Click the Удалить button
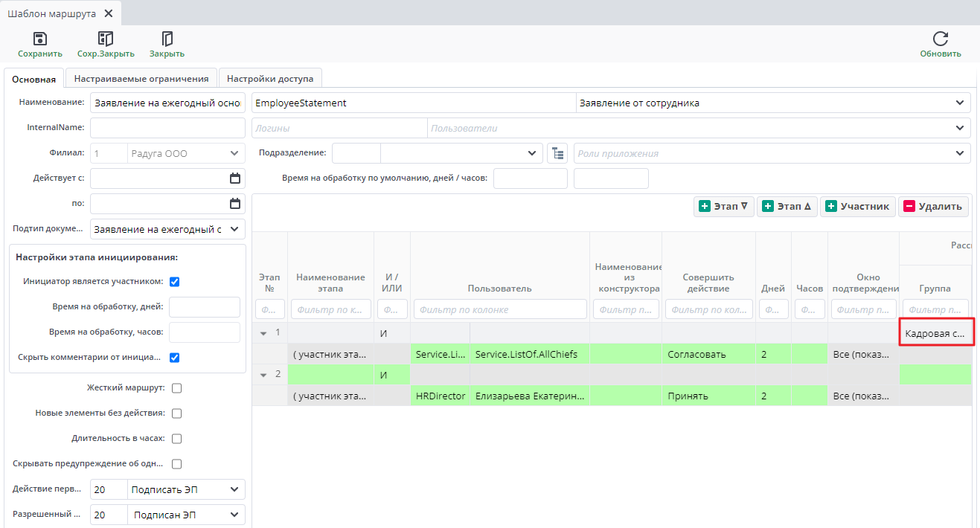The width and height of the screenshot is (980, 528). coord(933,207)
